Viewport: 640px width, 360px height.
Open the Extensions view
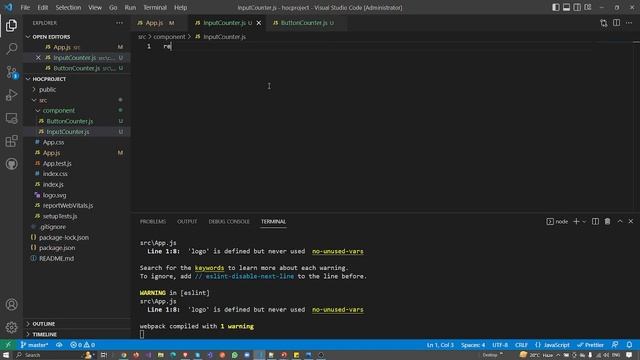[11, 141]
